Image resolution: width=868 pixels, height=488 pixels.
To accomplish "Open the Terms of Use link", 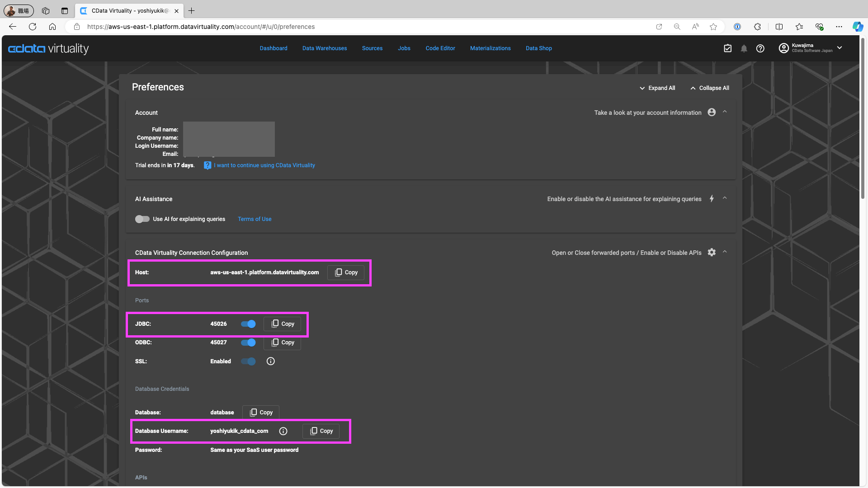I will [x=255, y=219].
